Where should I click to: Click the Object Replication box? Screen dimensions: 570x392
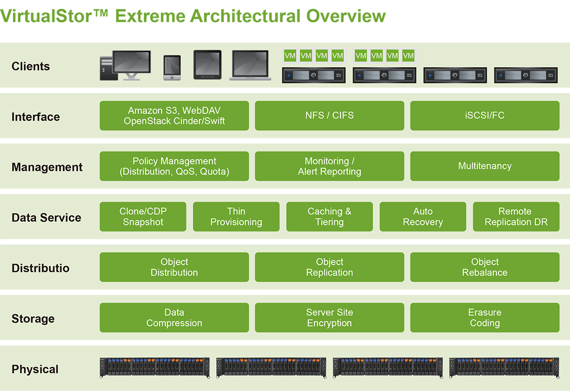point(330,267)
